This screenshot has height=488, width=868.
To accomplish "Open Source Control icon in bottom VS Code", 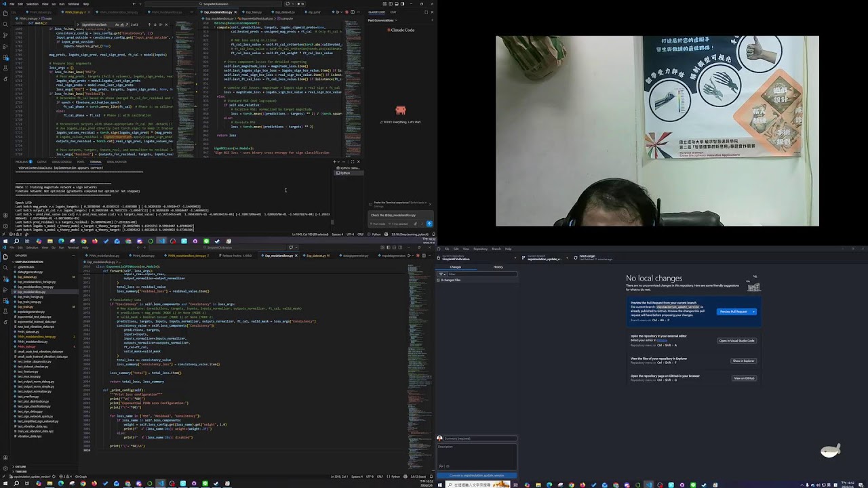I will [x=5, y=278].
